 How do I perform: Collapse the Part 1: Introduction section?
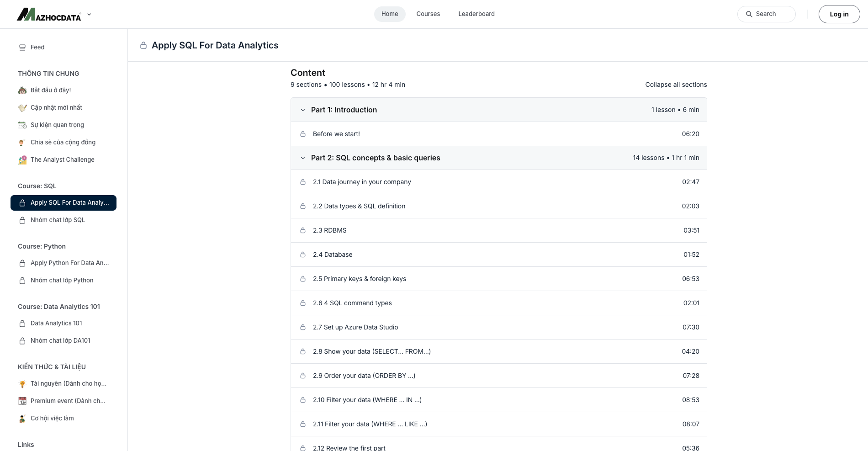[302, 110]
